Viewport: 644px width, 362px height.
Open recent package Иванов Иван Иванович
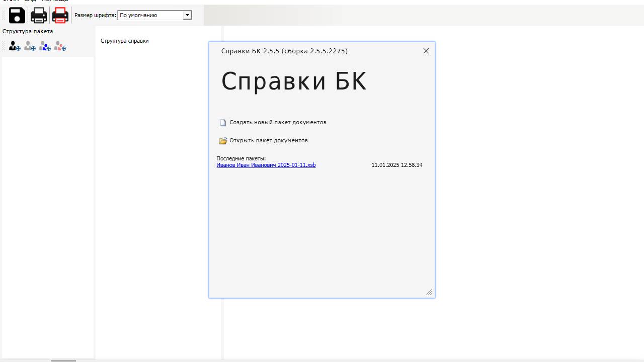coord(266,165)
